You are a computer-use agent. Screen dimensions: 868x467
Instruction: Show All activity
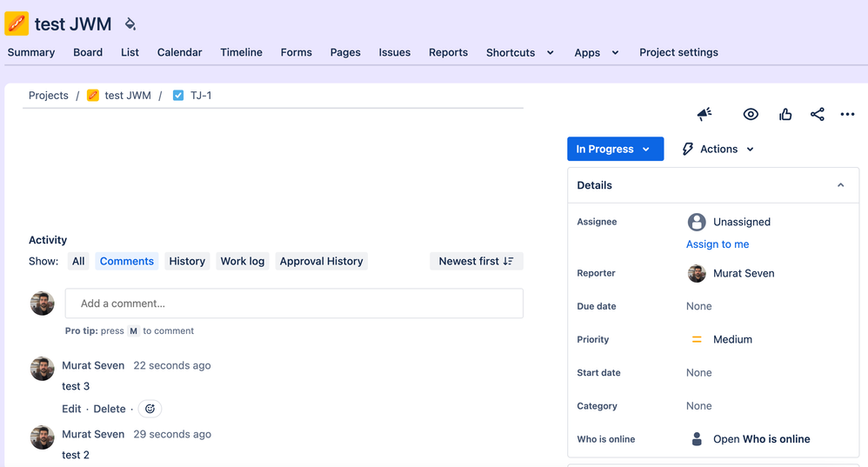[78, 261]
